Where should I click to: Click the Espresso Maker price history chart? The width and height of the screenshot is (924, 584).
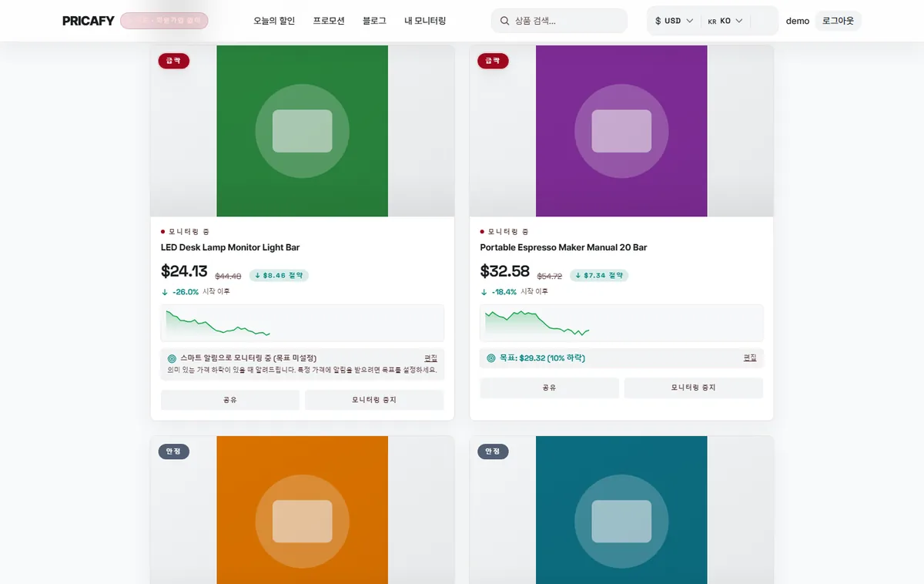click(621, 323)
